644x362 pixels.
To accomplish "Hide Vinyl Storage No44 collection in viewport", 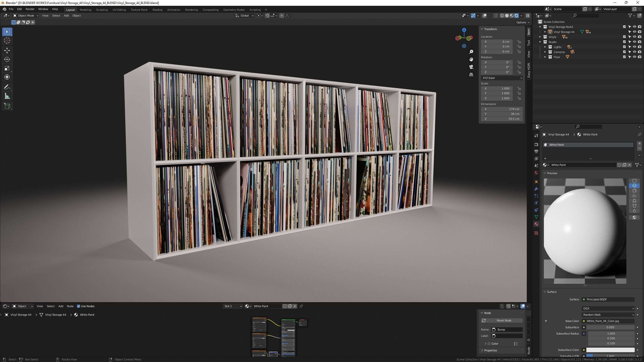I will [634, 27].
